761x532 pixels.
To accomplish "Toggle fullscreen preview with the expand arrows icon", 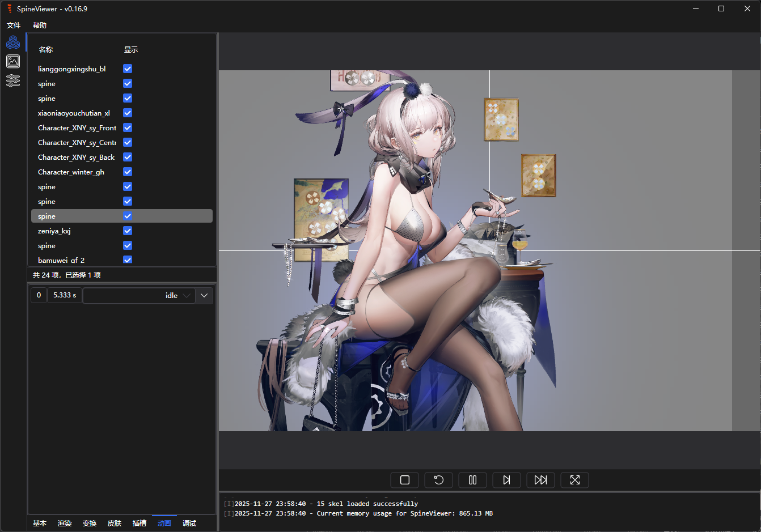I will click(x=575, y=480).
